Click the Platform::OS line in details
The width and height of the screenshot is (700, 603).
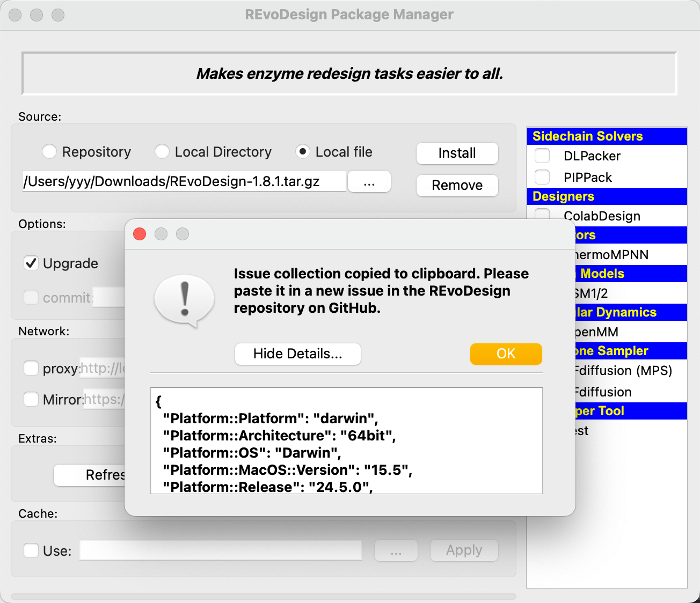click(x=252, y=453)
